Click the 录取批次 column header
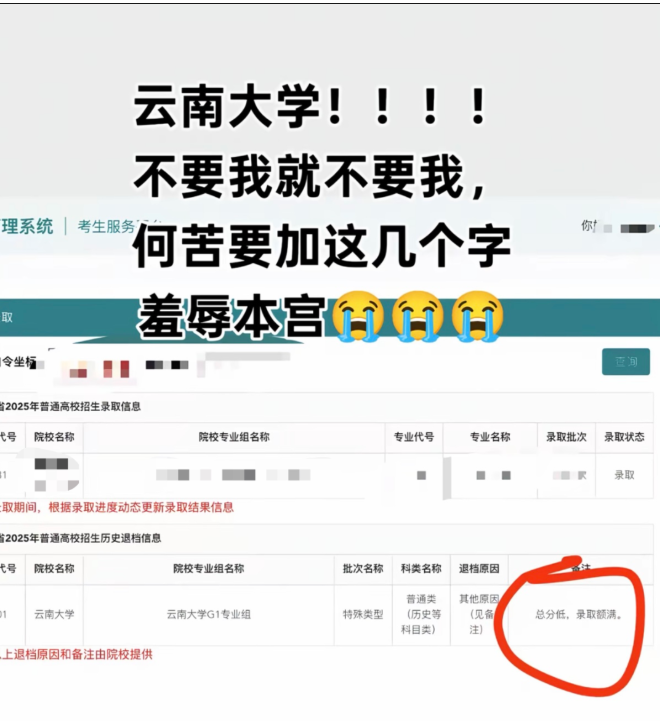Image resolution: width=660 pixels, height=721 pixels. 566,437
